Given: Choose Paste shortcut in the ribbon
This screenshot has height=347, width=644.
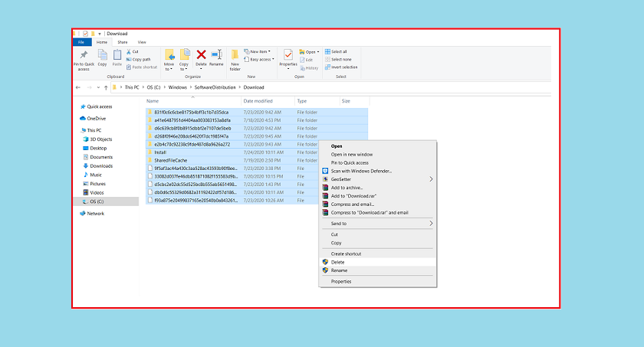Looking at the screenshot, I should point(142,67).
